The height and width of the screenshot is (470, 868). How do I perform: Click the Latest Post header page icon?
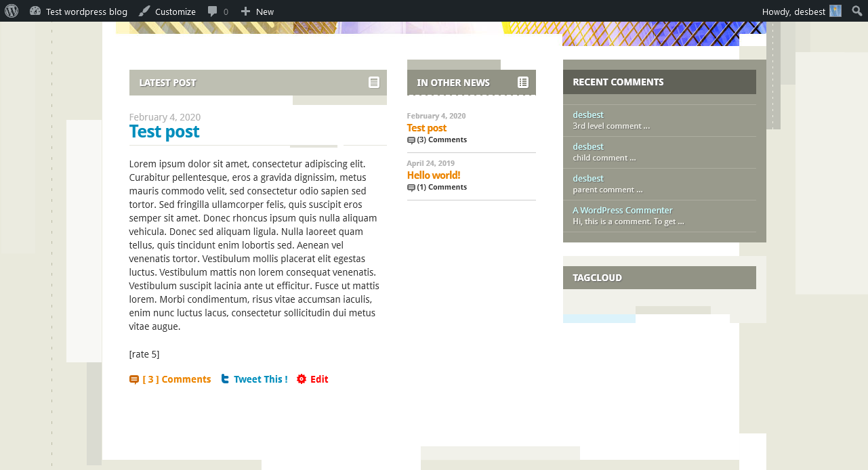pos(374,82)
